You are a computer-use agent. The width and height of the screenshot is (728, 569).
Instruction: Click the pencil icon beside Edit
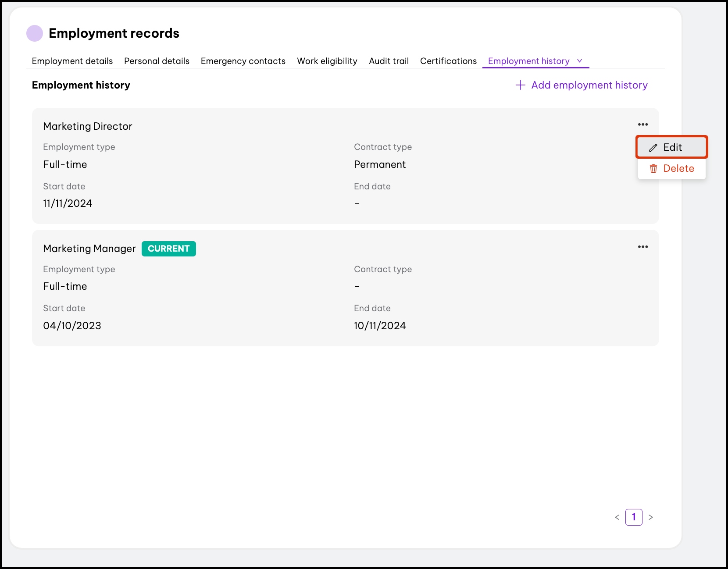click(x=653, y=148)
